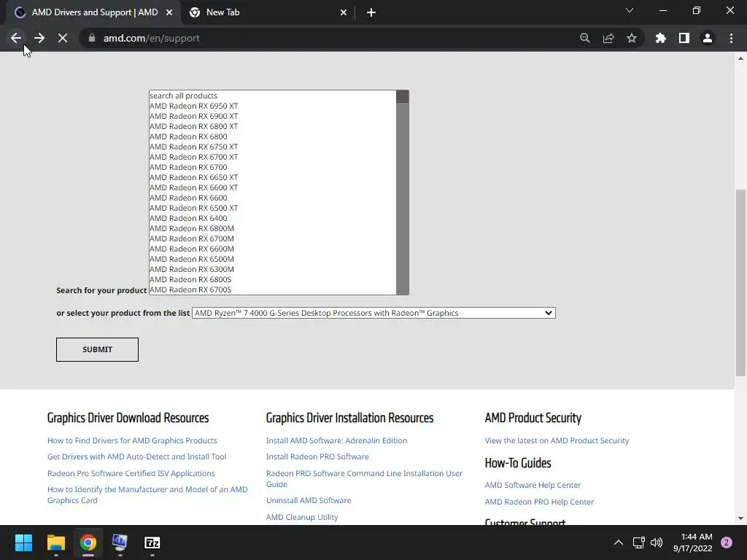Open Uninstall AMD Software link
Screen dimensions: 747x560
pos(309,500)
